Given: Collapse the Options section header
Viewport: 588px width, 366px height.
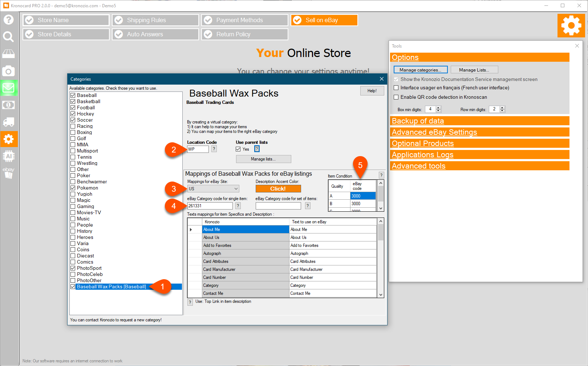Looking at the screenshot, I should [479, 57].
